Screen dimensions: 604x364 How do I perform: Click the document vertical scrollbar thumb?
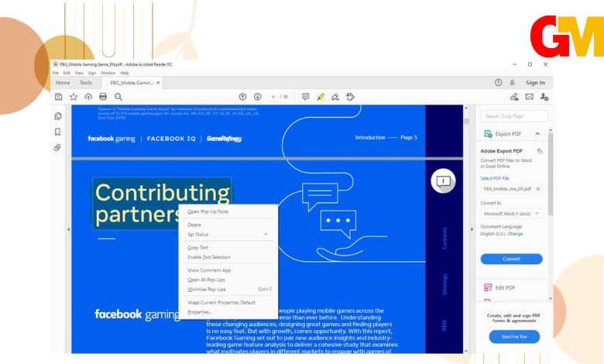(466, 121)
